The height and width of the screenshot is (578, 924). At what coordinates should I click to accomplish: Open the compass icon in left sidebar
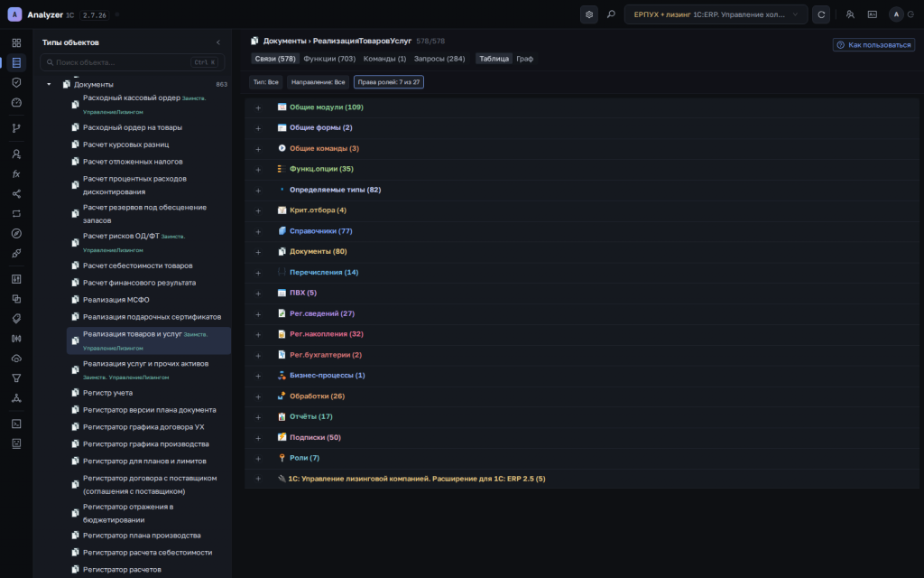pyautogui.click(x=16, y=234)
